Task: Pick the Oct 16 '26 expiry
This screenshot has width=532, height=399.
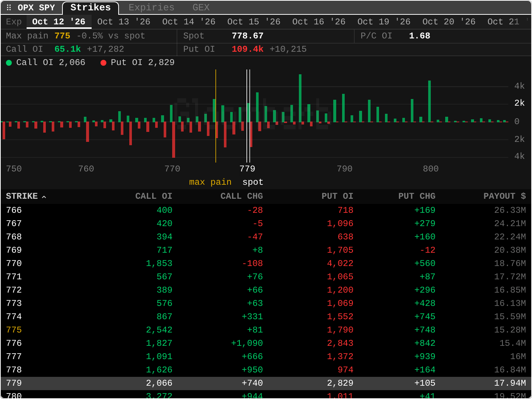Action: [x=319, y=22]
